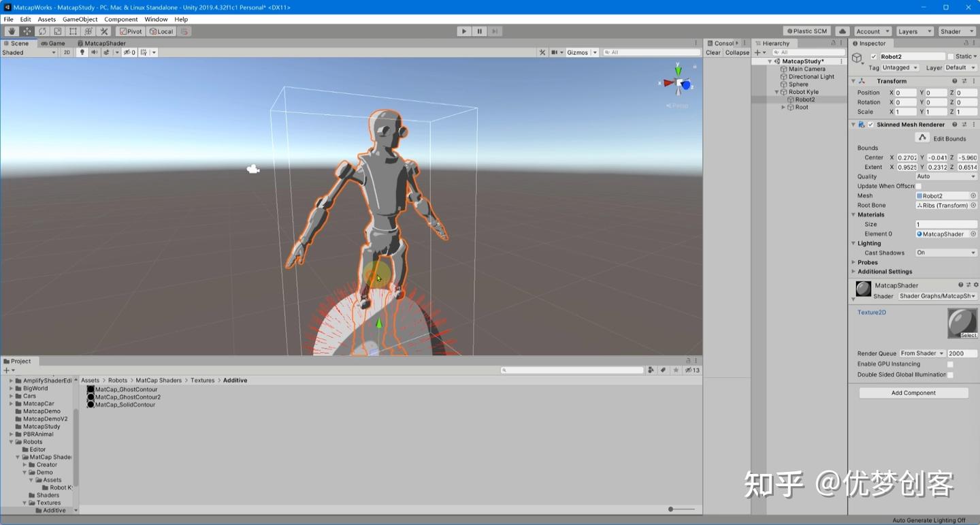Check Update When Offscreen
Image resolution: width=980 pixels, height=525 pixels.
pyautogui.click(x=919, y=187)
